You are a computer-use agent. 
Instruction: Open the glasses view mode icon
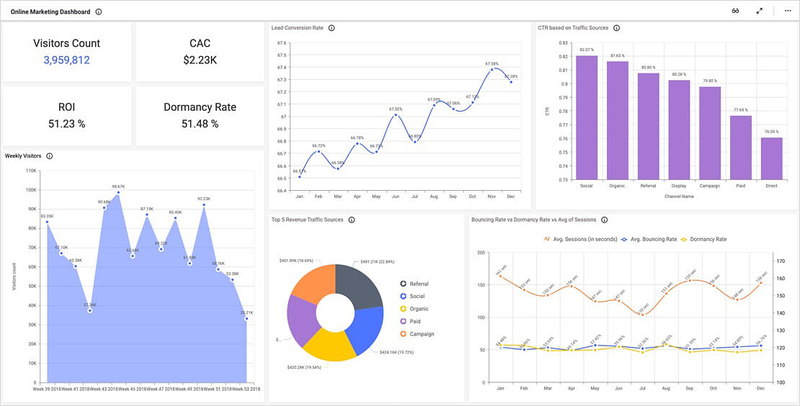[x=735, y=11]
